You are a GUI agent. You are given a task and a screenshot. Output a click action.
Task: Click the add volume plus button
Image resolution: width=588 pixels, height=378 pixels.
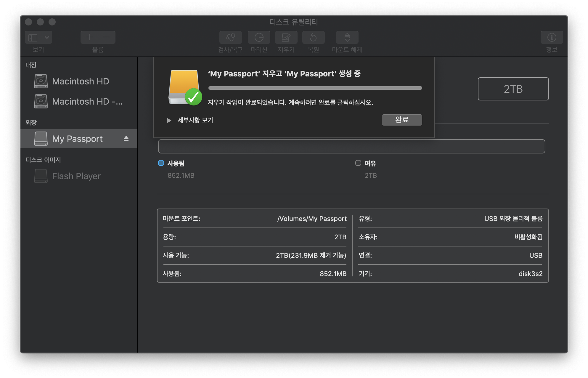[89, 37]
